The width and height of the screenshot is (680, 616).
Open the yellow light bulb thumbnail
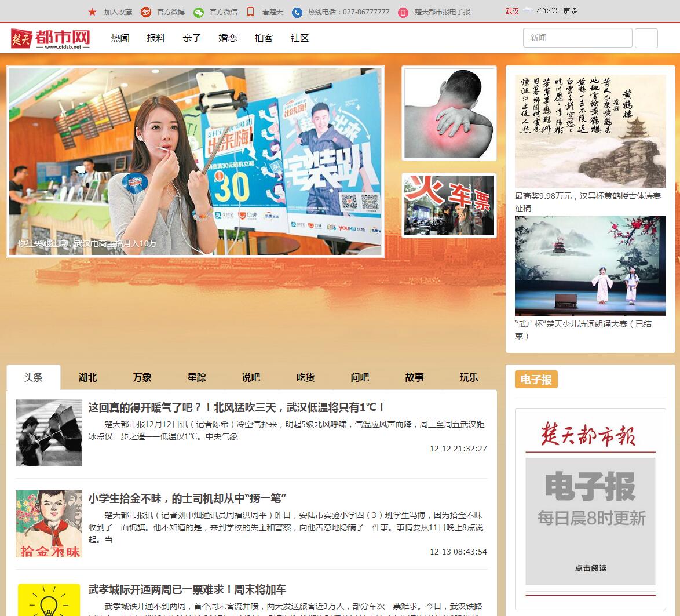pyautogui.click(x=49, y=600)
